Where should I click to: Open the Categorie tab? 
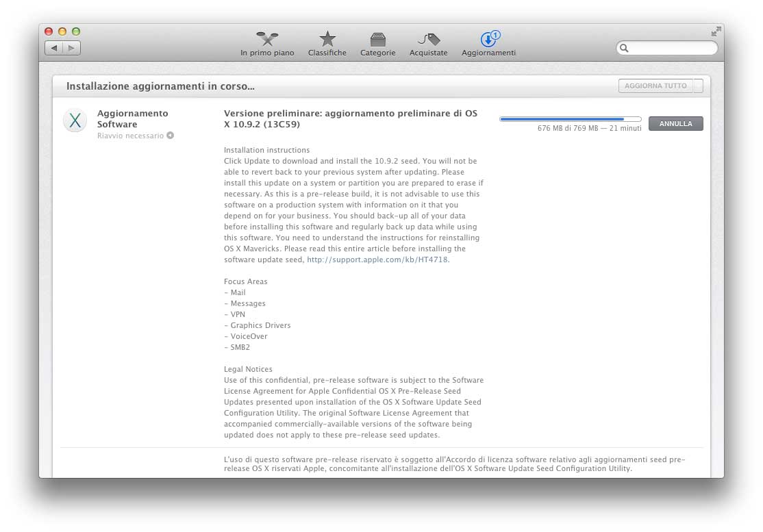click(x=377, y=45)
